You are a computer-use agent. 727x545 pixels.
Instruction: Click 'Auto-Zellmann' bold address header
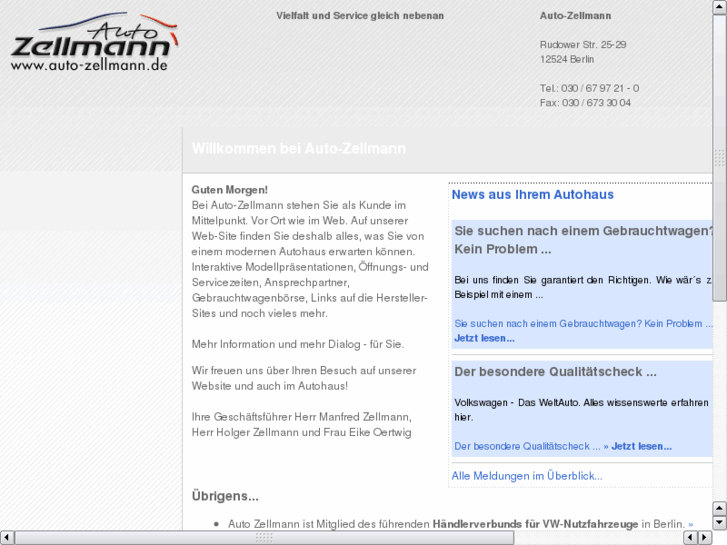point(575,16)
